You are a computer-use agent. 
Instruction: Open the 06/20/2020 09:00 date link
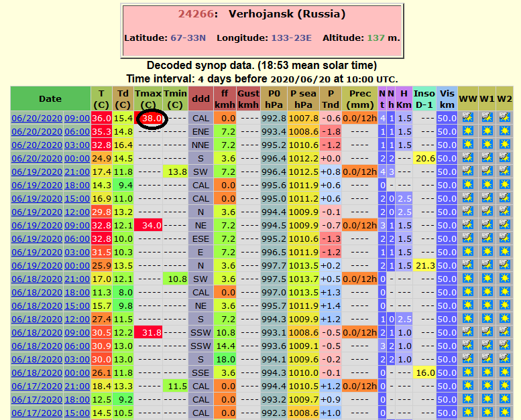50,118
